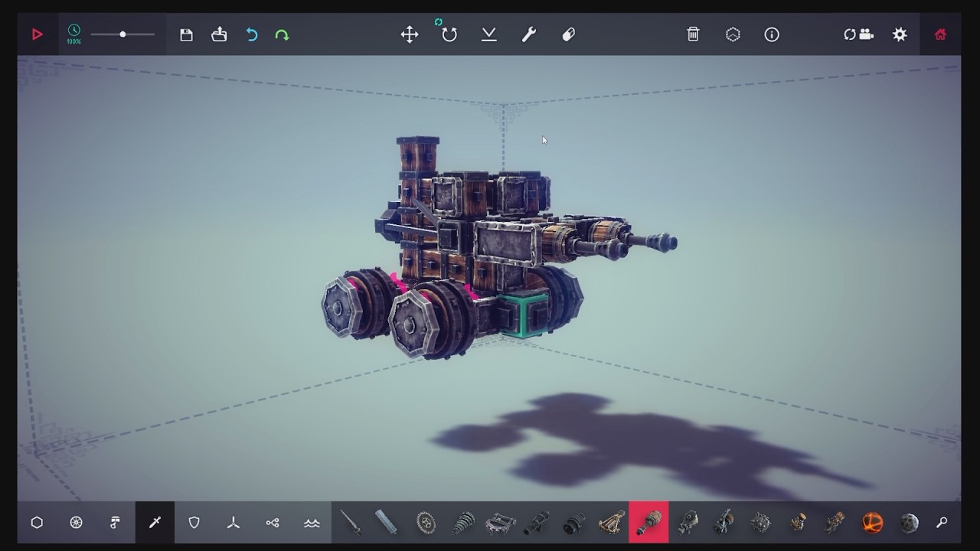Open the mechanical blocks category tab
Image resolution: width=980 pixels, height=551 pixels.
115,523
